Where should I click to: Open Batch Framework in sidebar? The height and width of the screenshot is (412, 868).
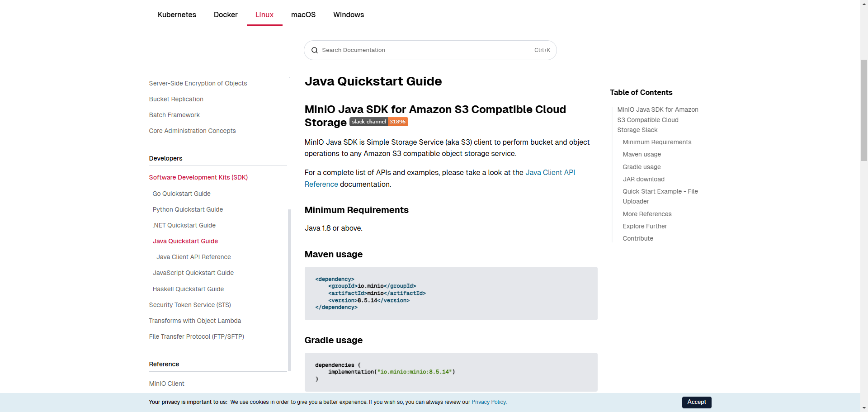(175, 115)
